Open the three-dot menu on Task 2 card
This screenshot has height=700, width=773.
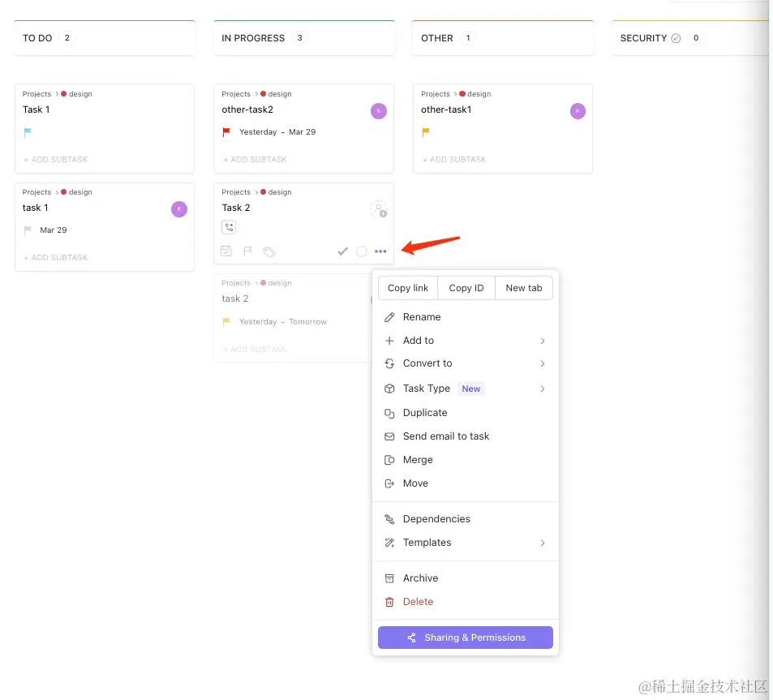(380, 251)
